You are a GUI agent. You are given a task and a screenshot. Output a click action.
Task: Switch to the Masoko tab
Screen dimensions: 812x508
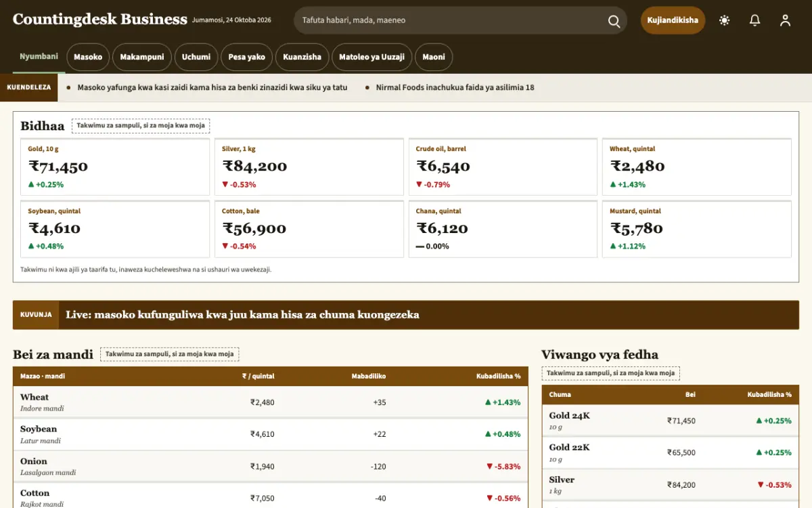[x=88, y=57]
